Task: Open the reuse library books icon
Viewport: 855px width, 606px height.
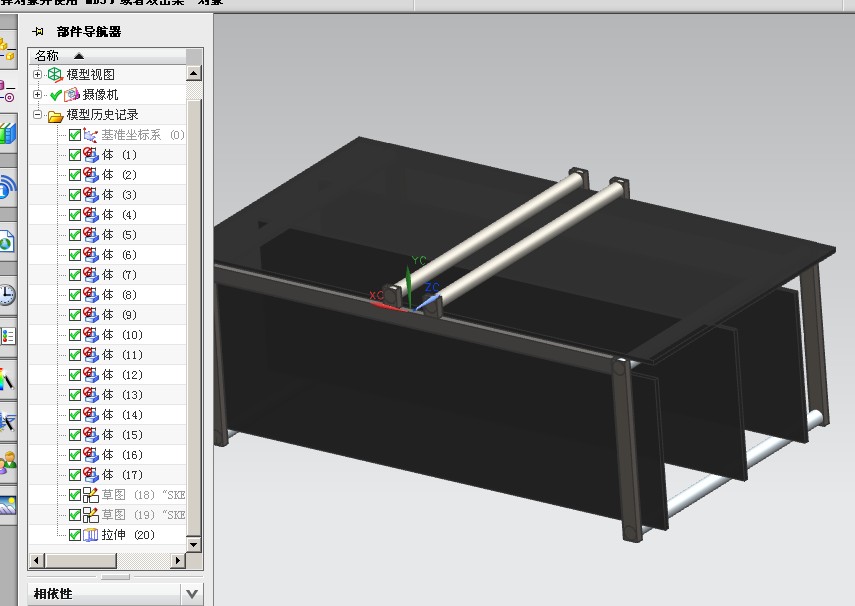Action: click(7, 133)
